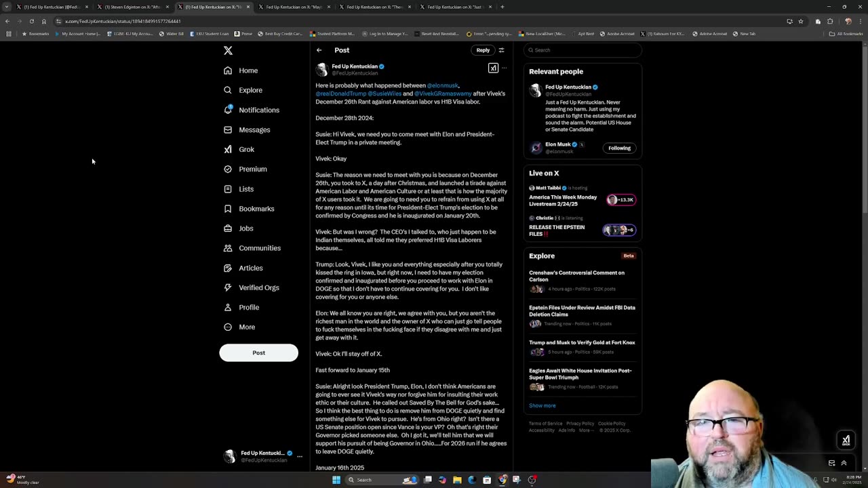This screenshot has width=868, height=488.
Task: Open the Grok floating button
Action: [x=846, y=440]
